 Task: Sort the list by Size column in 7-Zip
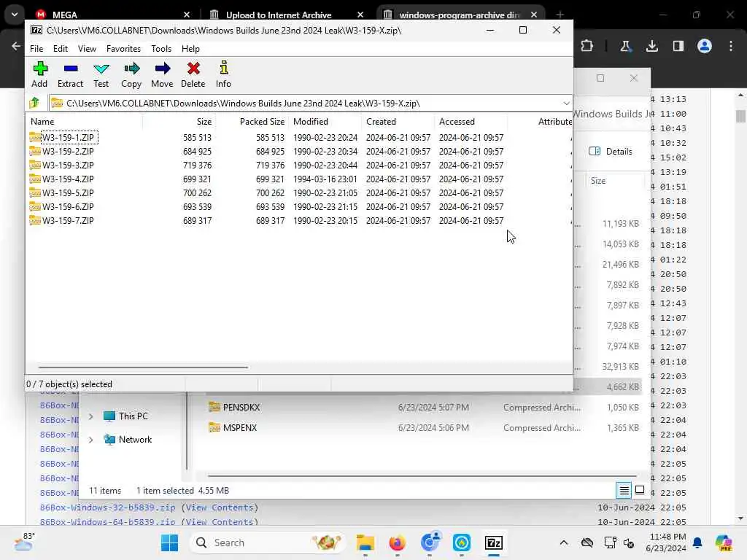(x=179, y=122)
